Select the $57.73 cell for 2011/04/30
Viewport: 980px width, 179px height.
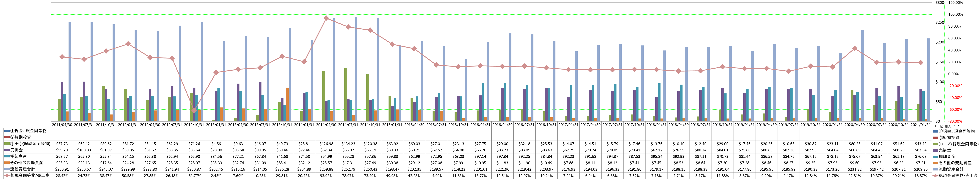tap(62, 144)
